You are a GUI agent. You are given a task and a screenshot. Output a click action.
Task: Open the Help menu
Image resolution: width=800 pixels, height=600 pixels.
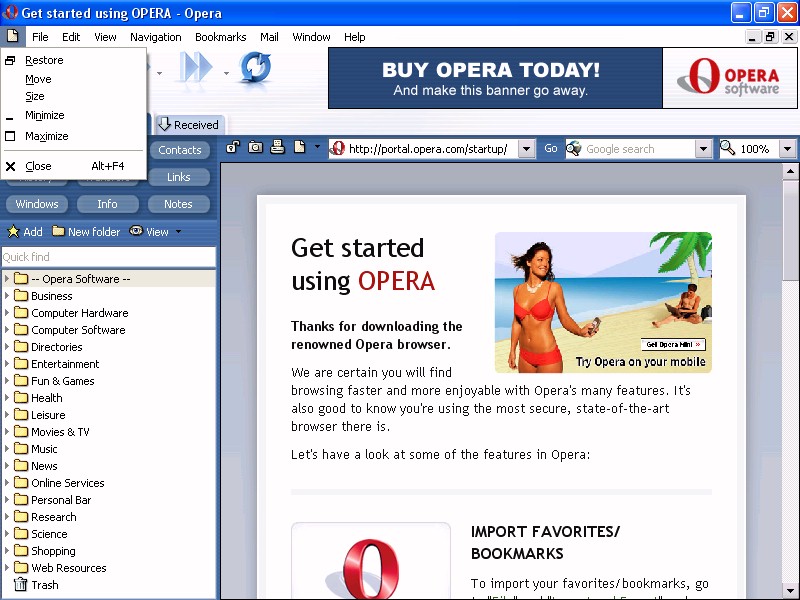tap(354, 37)
